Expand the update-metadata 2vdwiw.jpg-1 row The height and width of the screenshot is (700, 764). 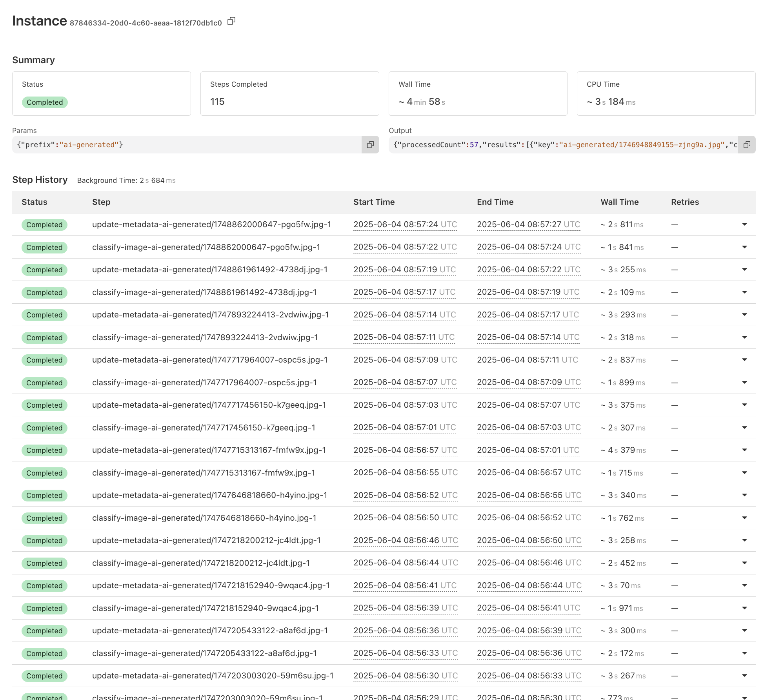click(744, 315)
